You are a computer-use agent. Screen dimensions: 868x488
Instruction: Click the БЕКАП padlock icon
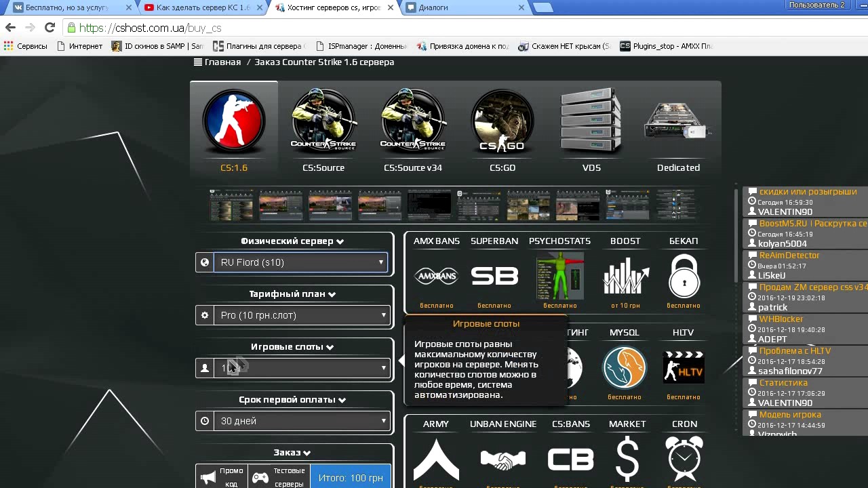point(684,276)
